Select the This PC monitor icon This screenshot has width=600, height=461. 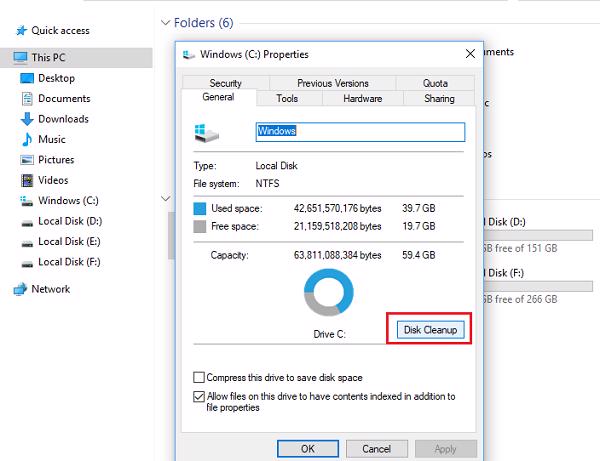[20, 58]
